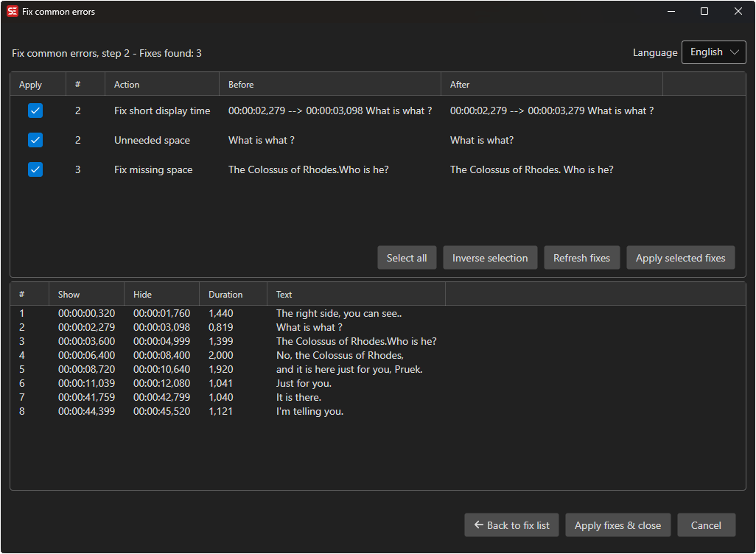This screenshot has height=554, width=756.
Task: Click the Subtitle Edit app icon in title bar
Action: (x=13, y=12)
